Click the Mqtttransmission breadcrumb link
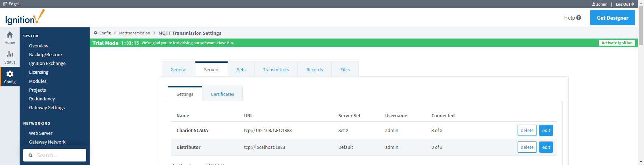 pos(134,33)
